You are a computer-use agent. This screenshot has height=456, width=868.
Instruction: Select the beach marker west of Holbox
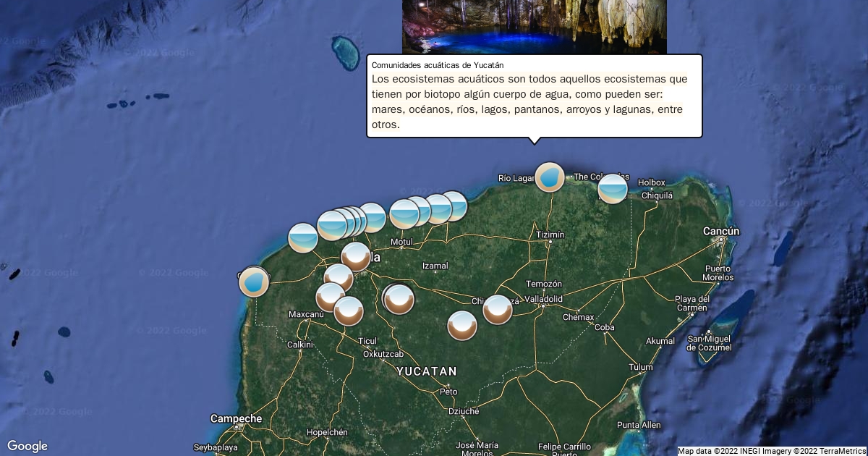click(613, 189)
